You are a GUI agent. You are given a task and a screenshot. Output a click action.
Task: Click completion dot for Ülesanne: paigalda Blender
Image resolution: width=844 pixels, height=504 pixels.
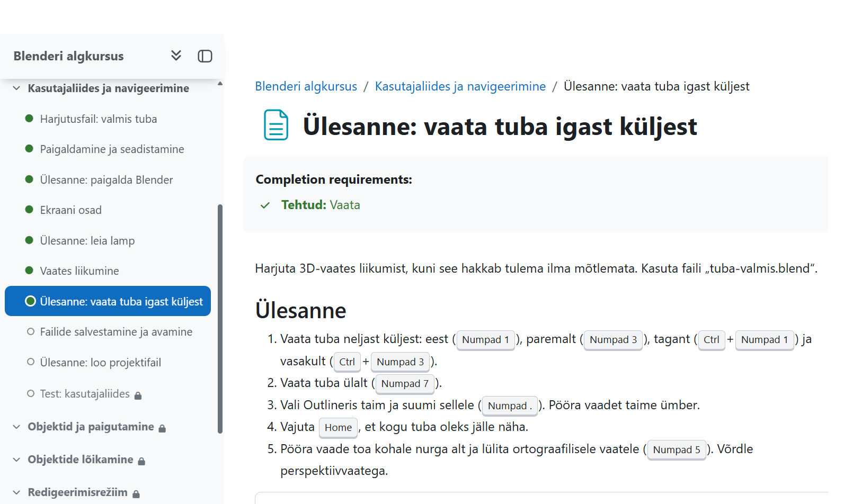click(30, 179)
